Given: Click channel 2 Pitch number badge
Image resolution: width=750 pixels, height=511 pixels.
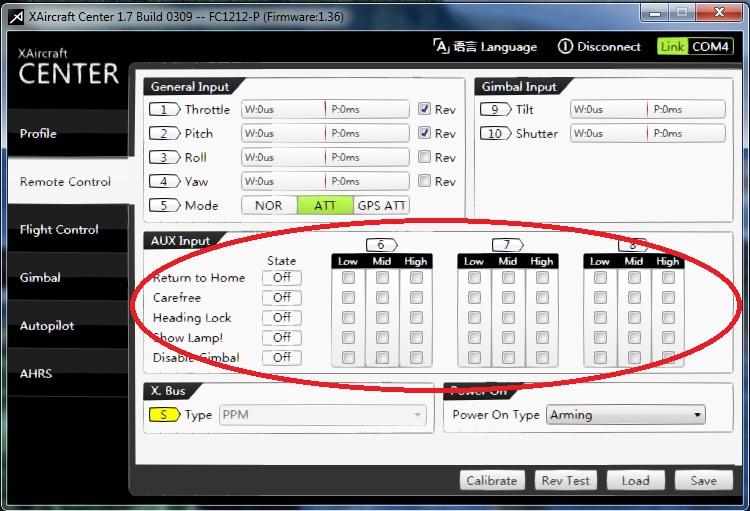Looking at the screenshot, I should [x=164, y=133].
